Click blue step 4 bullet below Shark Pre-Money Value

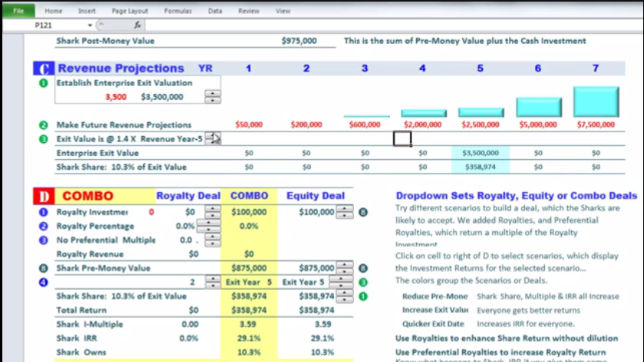pos(43,282)
